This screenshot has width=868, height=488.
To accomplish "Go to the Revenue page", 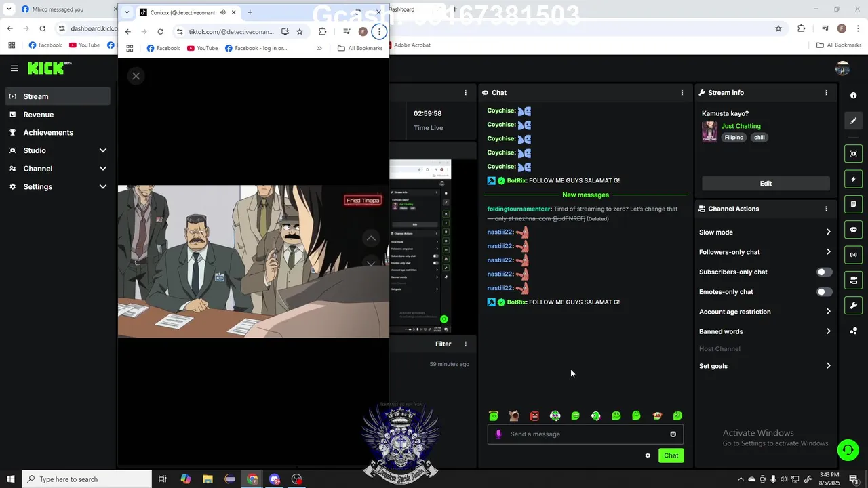I will coord(58,115).
